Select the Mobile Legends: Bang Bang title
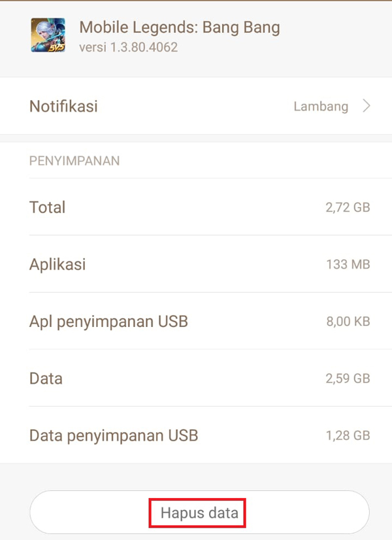 pos(179,27)
